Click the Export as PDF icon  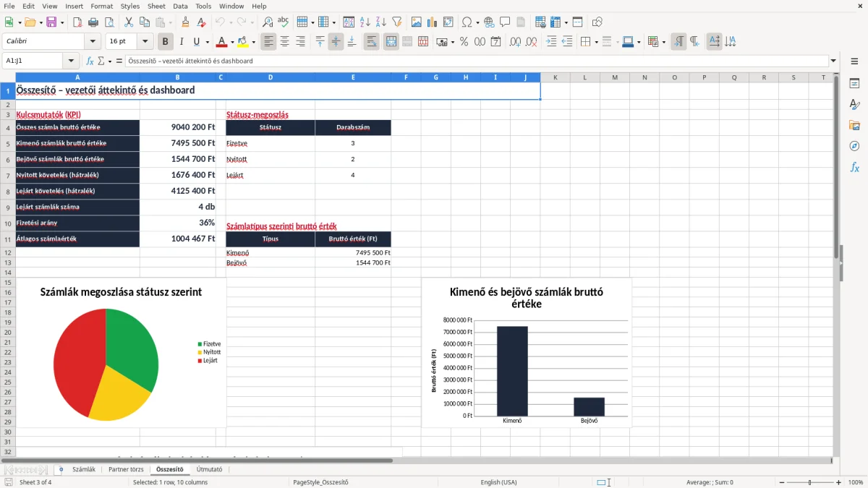point(77,22)
